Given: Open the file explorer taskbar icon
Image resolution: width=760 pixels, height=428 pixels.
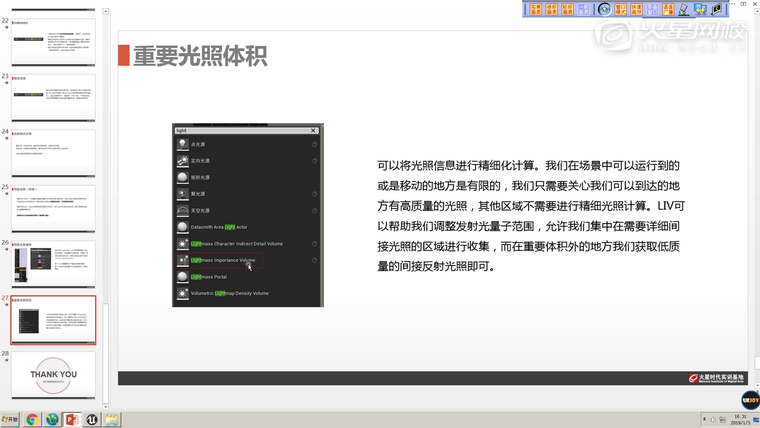Looking at the screenshot, I should [112, 420].
